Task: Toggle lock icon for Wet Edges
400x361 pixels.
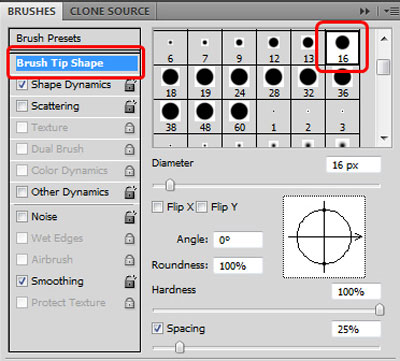Action: pos(130,238)
